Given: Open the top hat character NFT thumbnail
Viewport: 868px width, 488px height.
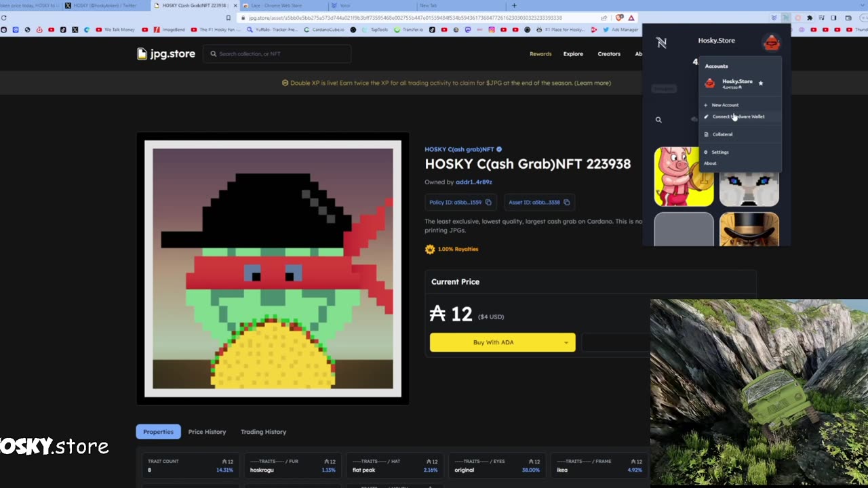Looking at the screenshot, I should [749, 230].
